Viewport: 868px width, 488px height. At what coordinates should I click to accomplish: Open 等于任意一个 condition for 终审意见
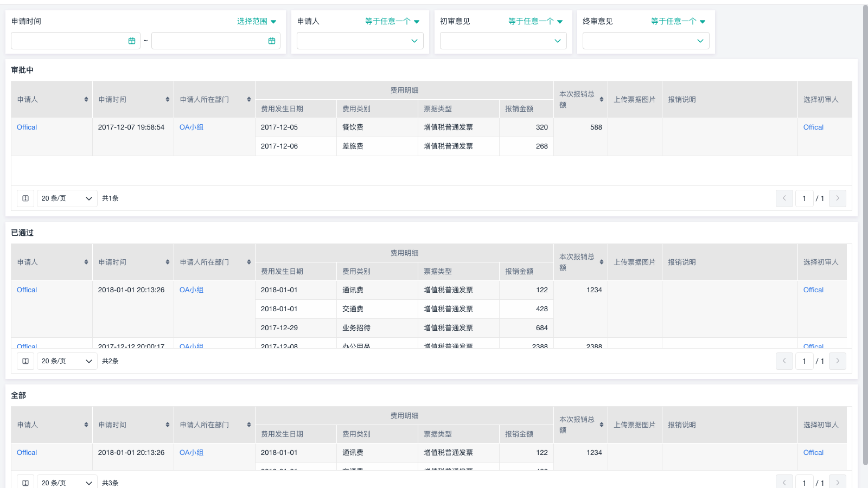(678, 21)
